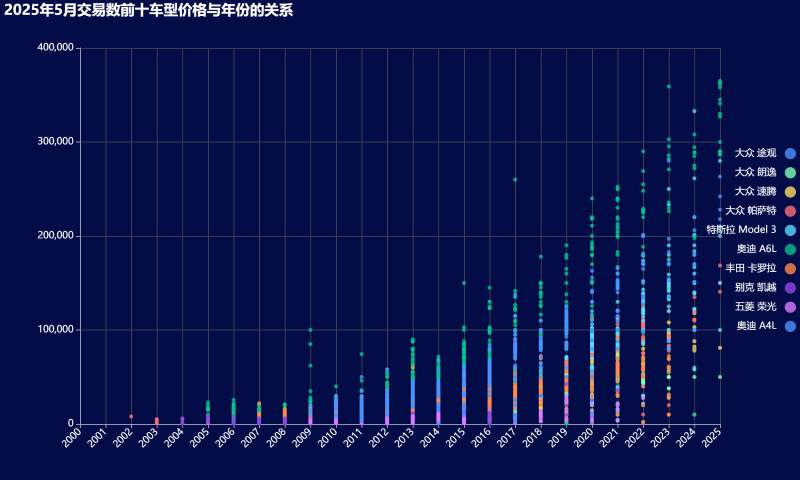Click the 300,000 y-axis label
800x480 pixels.
click(56, 141)
